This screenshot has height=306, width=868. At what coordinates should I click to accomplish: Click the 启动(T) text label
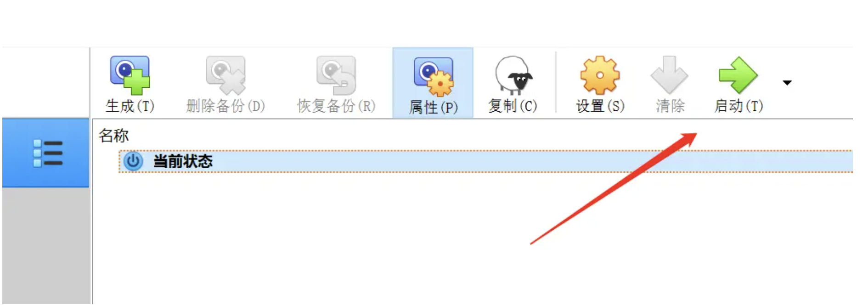coord(738,106)
